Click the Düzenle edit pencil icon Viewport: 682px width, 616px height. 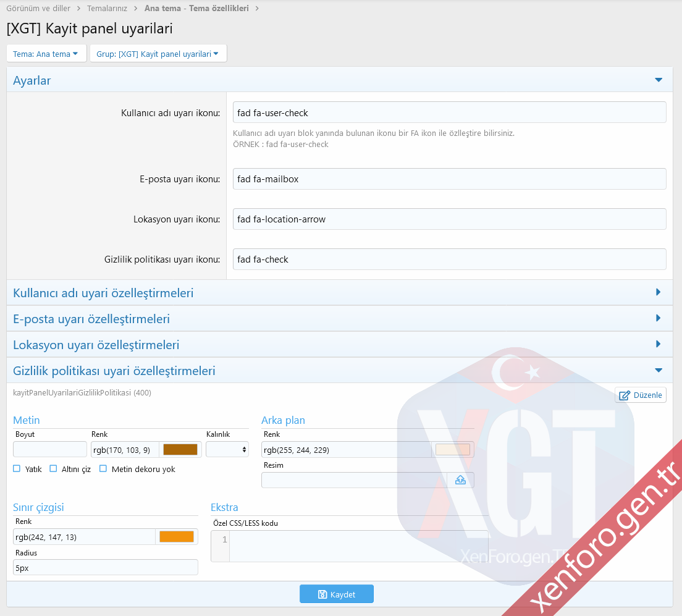(625, 395)
